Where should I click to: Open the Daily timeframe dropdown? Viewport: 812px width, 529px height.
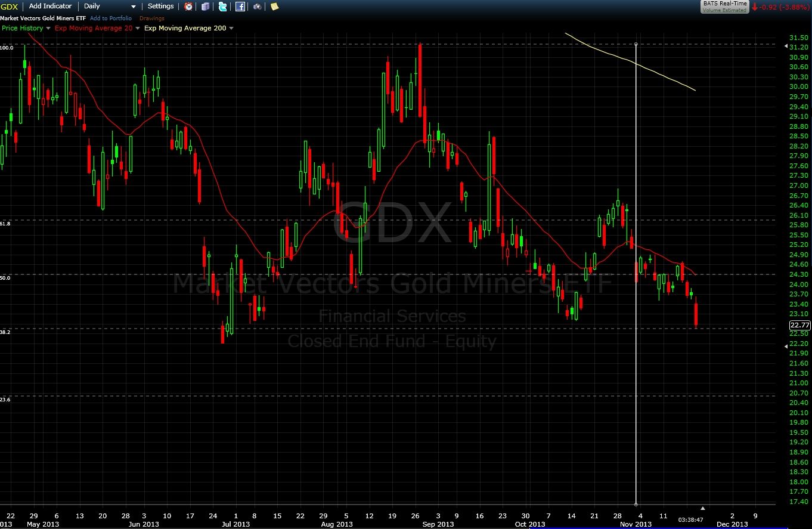point(110,6)
